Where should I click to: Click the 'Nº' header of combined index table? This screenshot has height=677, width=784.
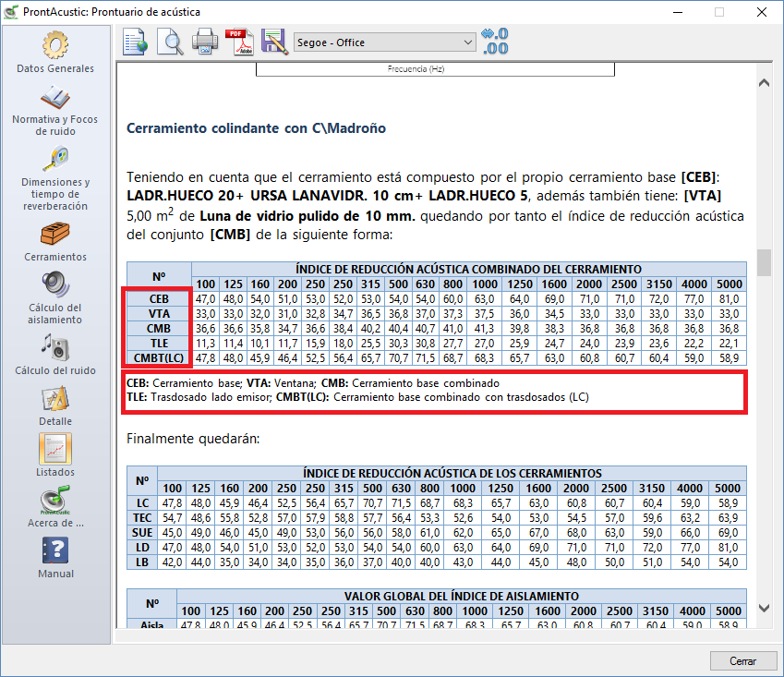[x=159, y=276]
